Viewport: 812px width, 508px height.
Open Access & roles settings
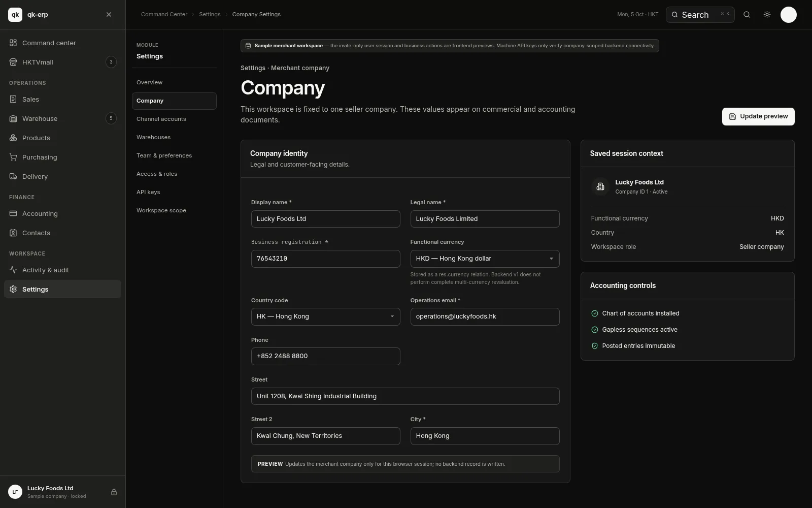coord(174,174)
